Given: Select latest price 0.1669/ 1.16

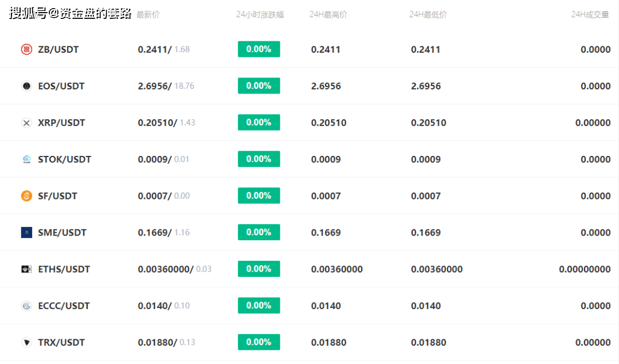Looking at the screenshot, I should pyautogui.click(x=164, y=233).
